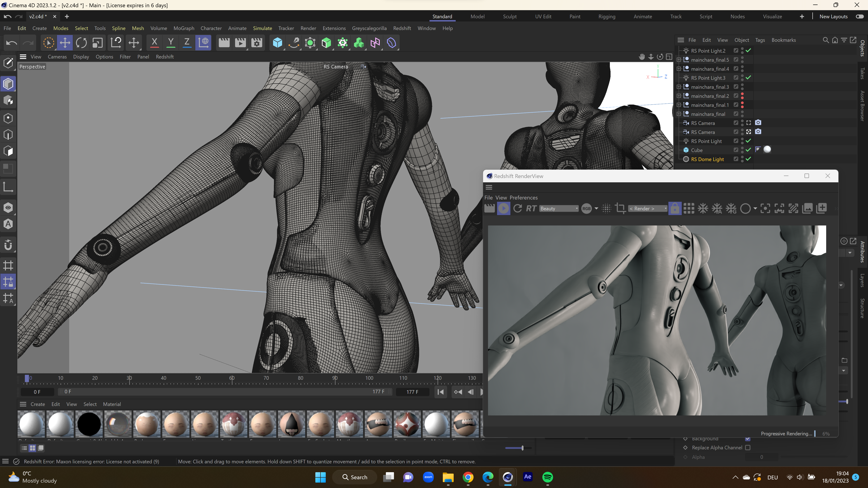This screenshot has height=488, width=868.
Task: Add a Subdivision Surface generator
Action: [x=310, y=43]
